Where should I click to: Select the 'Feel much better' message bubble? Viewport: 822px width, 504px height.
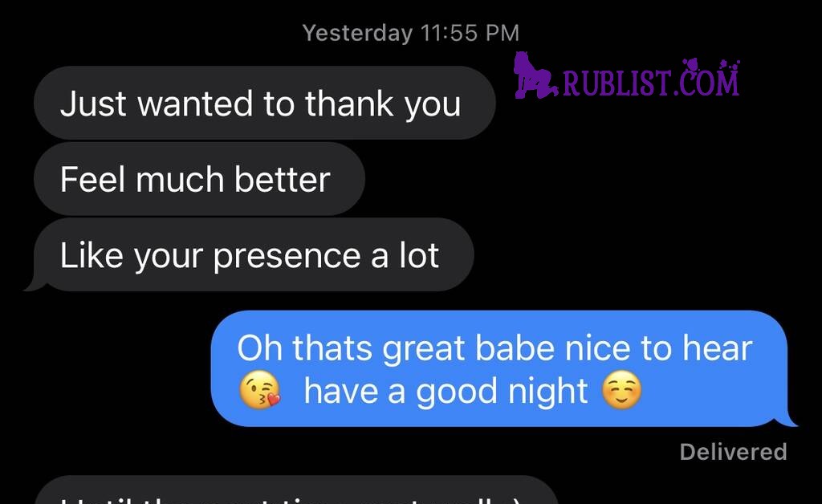199,179
